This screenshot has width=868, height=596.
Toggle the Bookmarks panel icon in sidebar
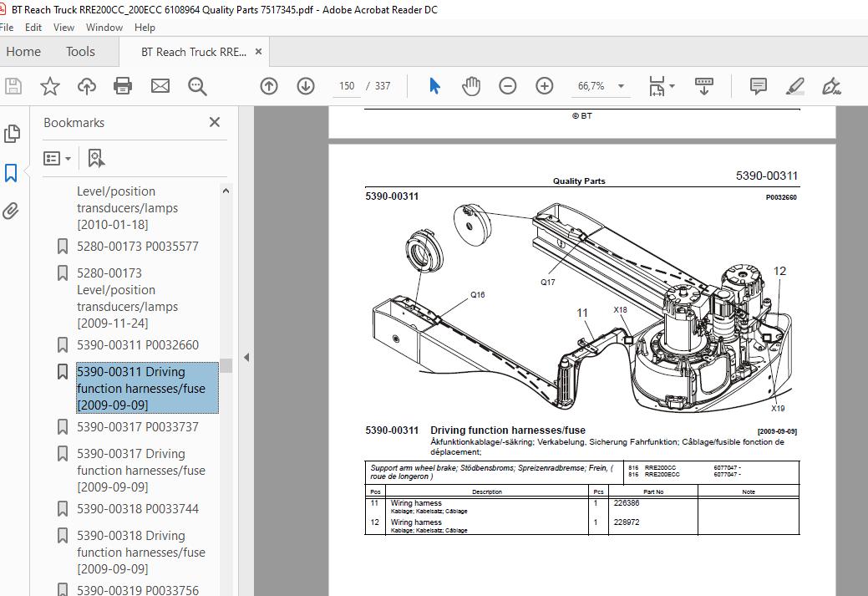click(x=11, y=173)
